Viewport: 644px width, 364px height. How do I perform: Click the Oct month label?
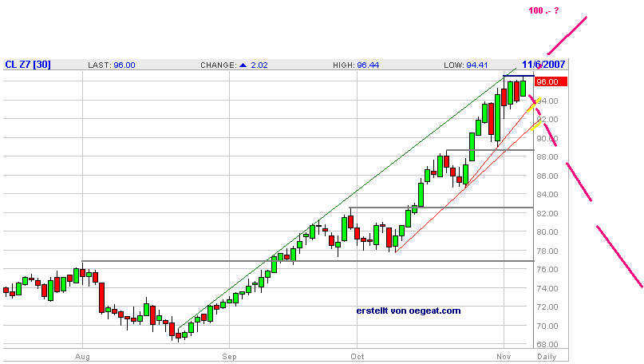pos(358,357)
